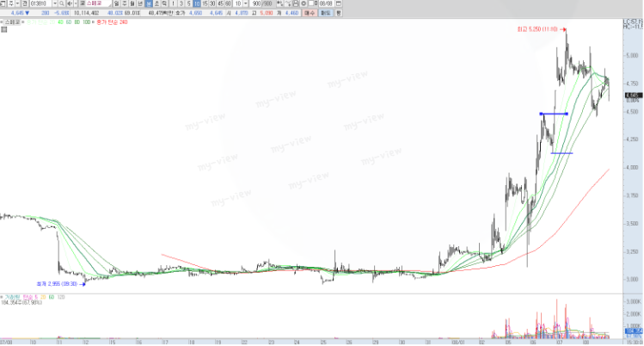Viewport: 644px width, 346px height.
Task: Click the gear settings icon in chart toolbar
Action: [x=304, y=3]
